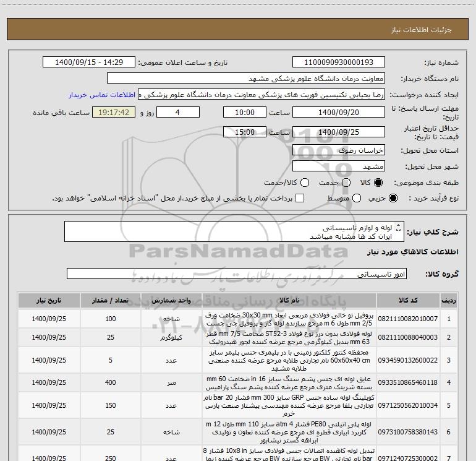Viewport: 476px width, 461px height.
Task: Click the row 5 GRP coupling product name
Action: (x=289, y=405)
